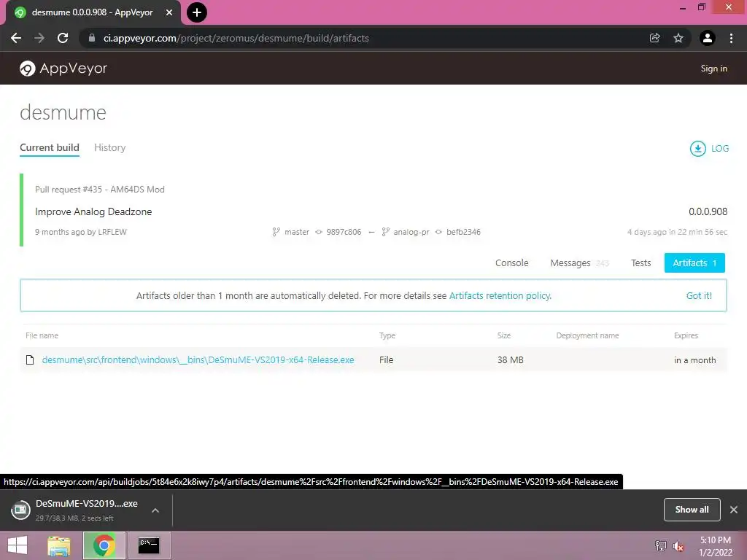
Task: Click the DeSmuME-VS2019 download item
Action: pos(87,510)
